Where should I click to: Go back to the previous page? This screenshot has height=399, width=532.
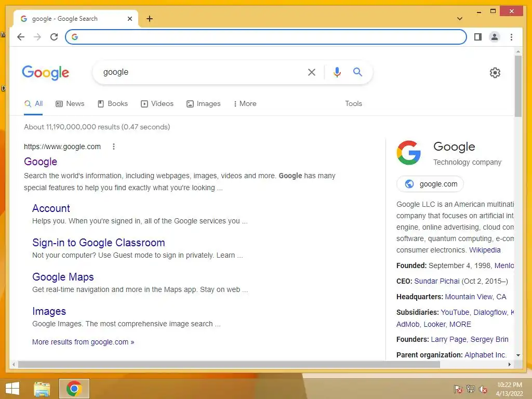pos(21,37)
